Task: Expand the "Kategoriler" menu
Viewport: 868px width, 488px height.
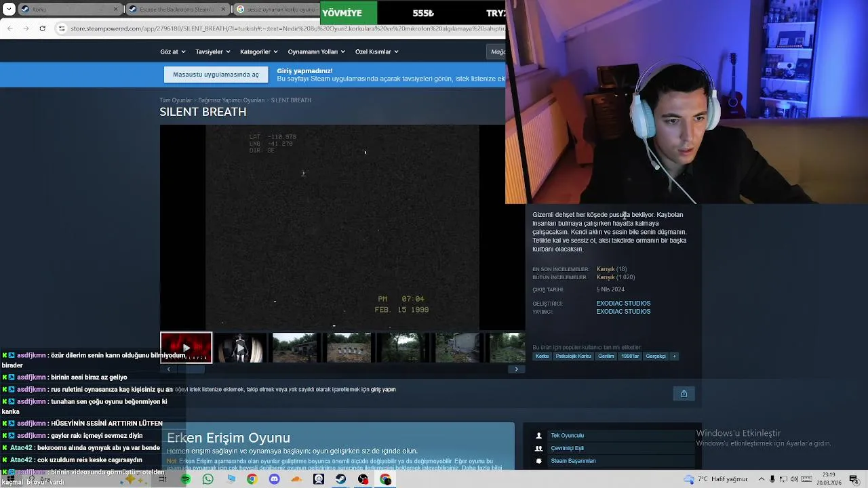Action: click(259, 52)
